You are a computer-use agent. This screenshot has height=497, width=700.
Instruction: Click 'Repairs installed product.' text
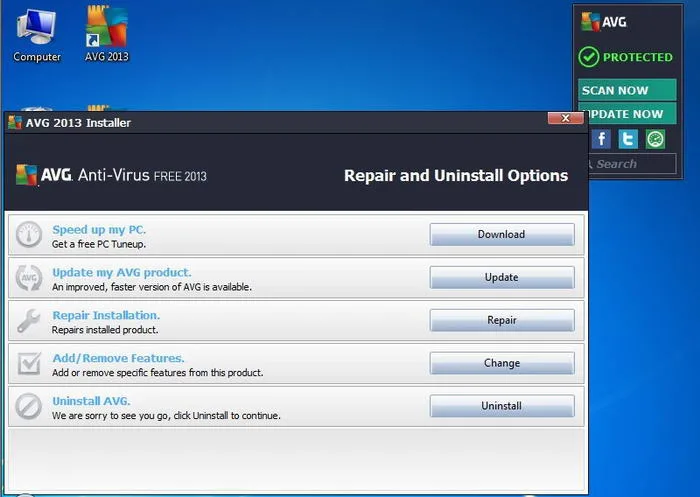(x=105, y=330)
